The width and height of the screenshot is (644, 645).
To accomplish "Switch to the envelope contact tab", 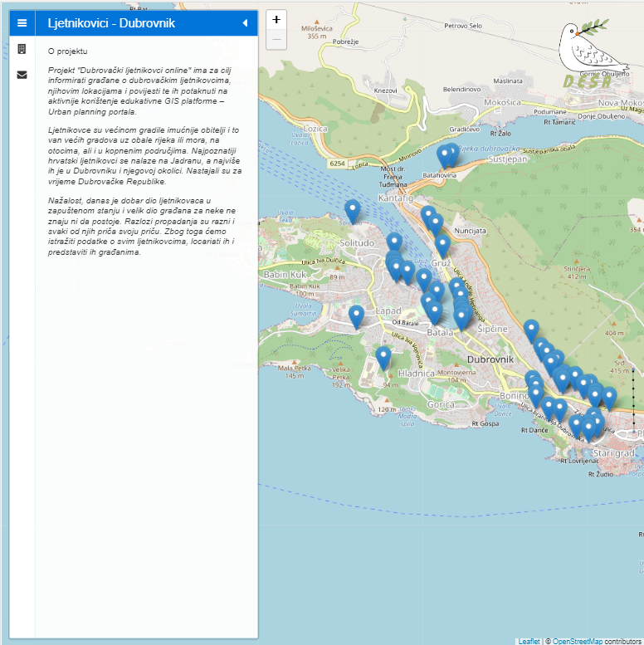I will [x=22, y=75].
